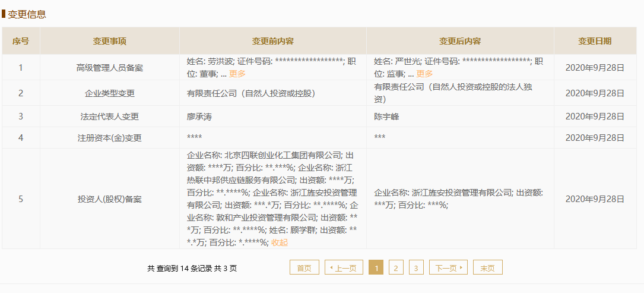
Task: Click after-change 浙江旌安投资管理有限公司 text
Action: point(462,193)
